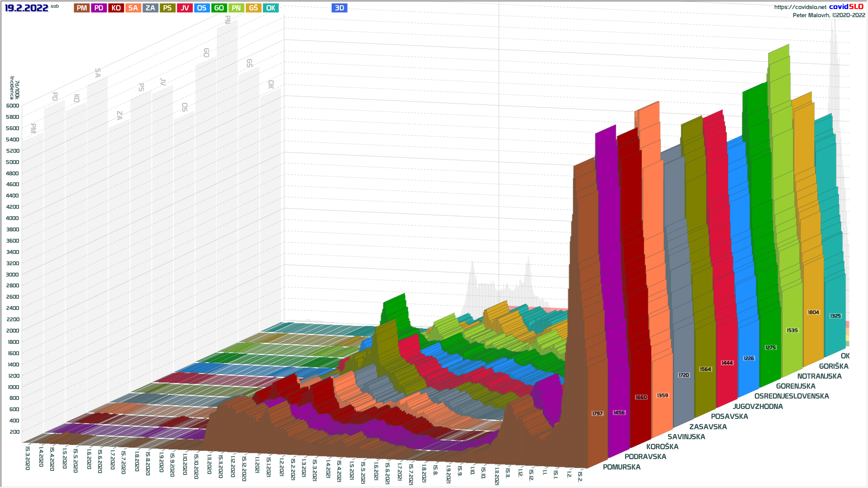Click the ZA gray region button
Image resolution: width=868 pixels, height=488 pixels.
click(x=150, y=8)
